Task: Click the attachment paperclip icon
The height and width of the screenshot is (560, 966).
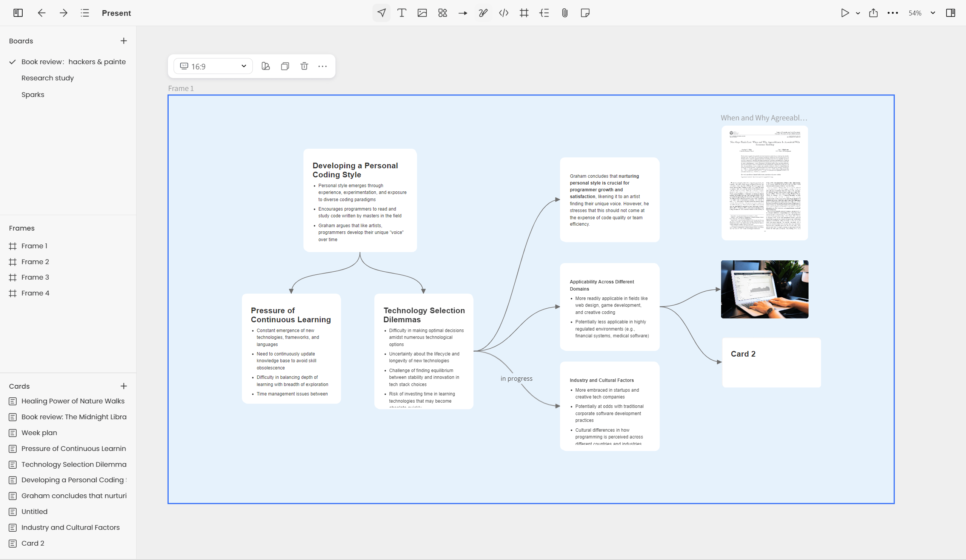Action: point(564,13)
